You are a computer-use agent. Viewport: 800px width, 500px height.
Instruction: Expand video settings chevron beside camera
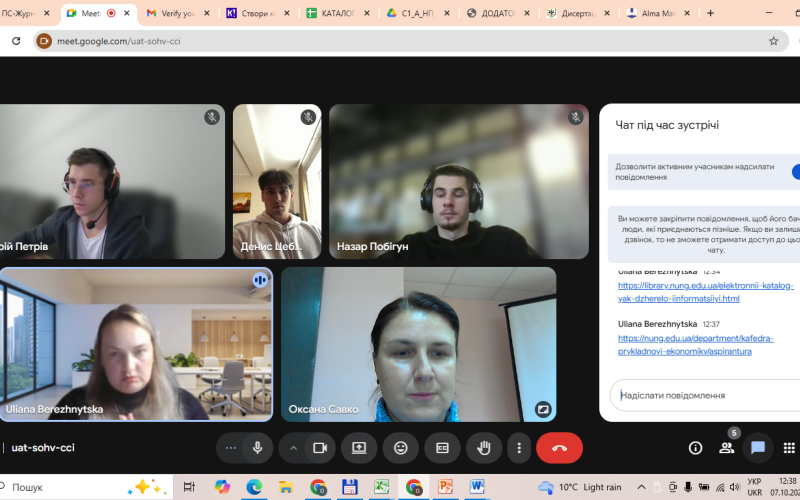293,448
